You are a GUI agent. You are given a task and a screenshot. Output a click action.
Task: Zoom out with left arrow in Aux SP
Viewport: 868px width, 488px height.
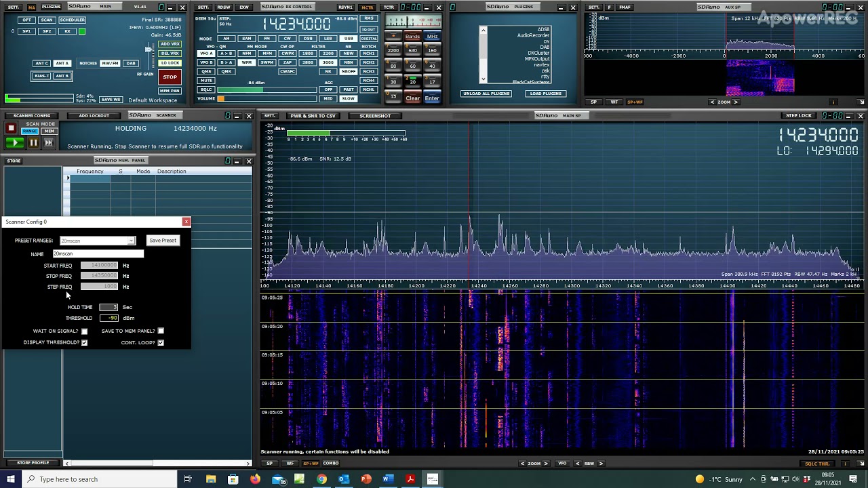(712, 102)
